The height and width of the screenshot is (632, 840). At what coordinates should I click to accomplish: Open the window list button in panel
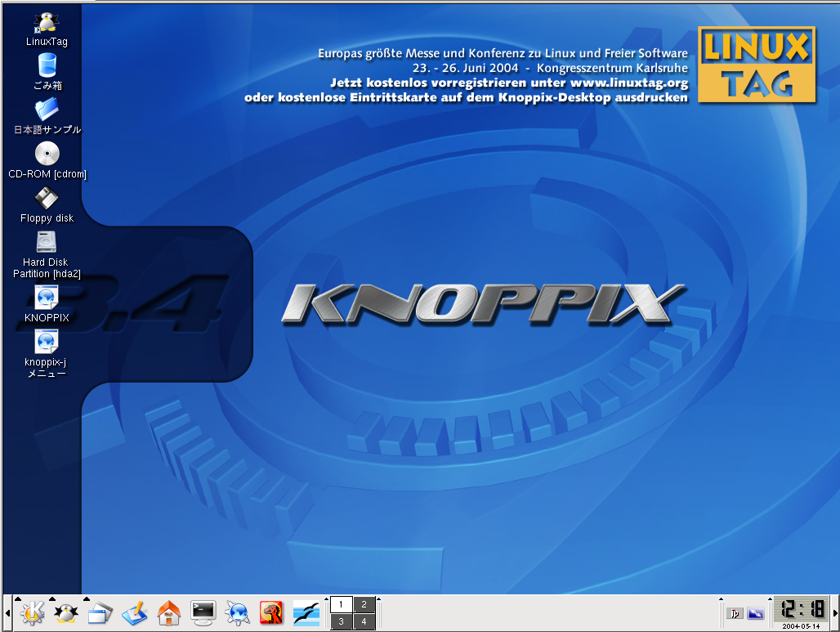pos(101,613)
